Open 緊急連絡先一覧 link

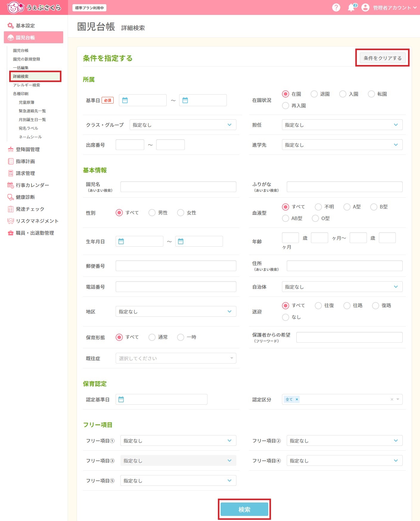(32, 111)
